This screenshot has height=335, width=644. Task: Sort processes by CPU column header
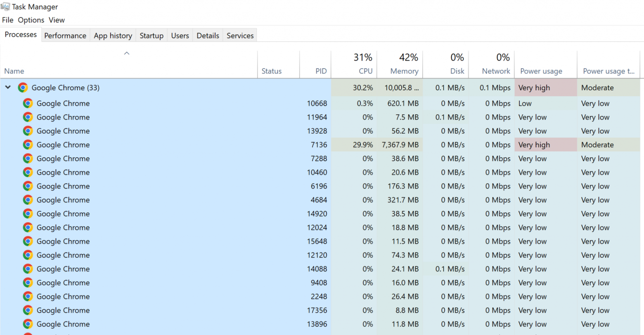click(x=354, y=64)
